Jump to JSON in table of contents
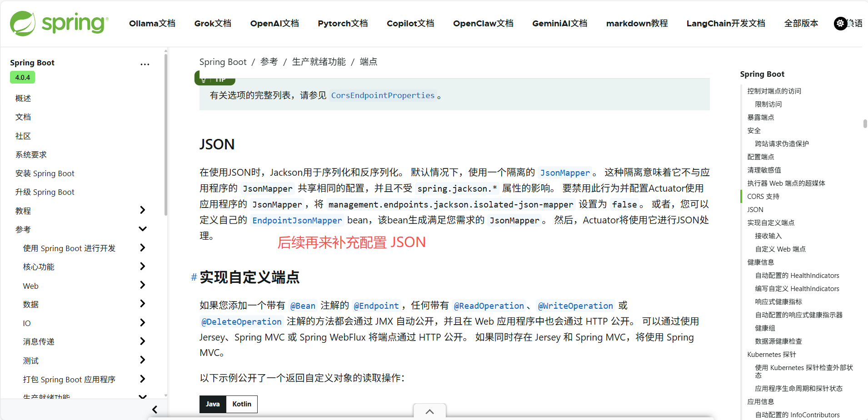The image size is (868, 420). tap(755, 210)
